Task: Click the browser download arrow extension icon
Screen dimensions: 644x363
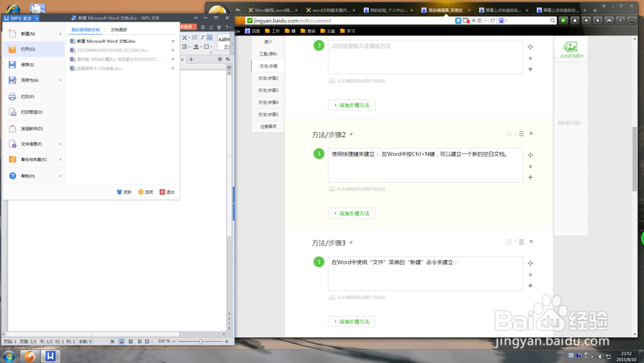Action: tap(598, 21)
